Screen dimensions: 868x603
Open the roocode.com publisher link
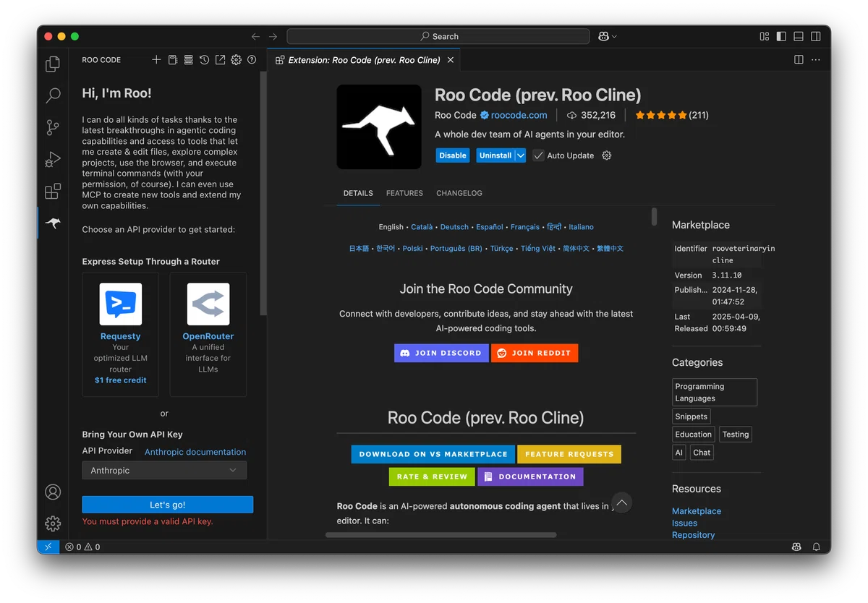[519, 115]
